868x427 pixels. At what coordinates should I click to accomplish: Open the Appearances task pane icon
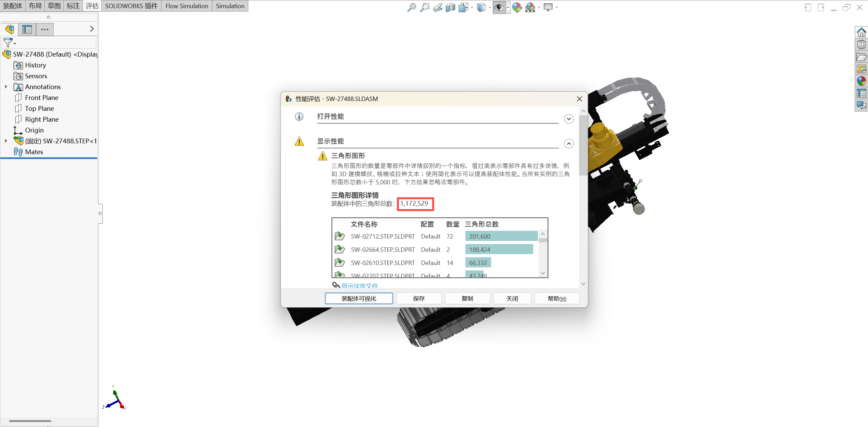coord(861,81)
